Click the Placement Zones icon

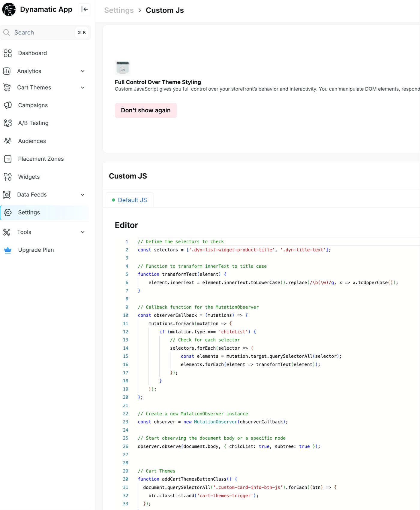[8, 159]
